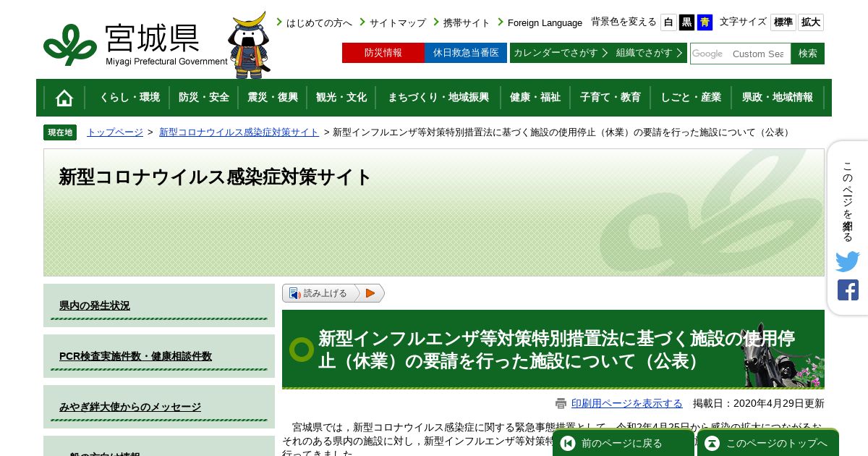This screenshot has width=868, height=456.
Task: Open サイトマップ link
Action: pyautogui.click(x=398, y=22)
